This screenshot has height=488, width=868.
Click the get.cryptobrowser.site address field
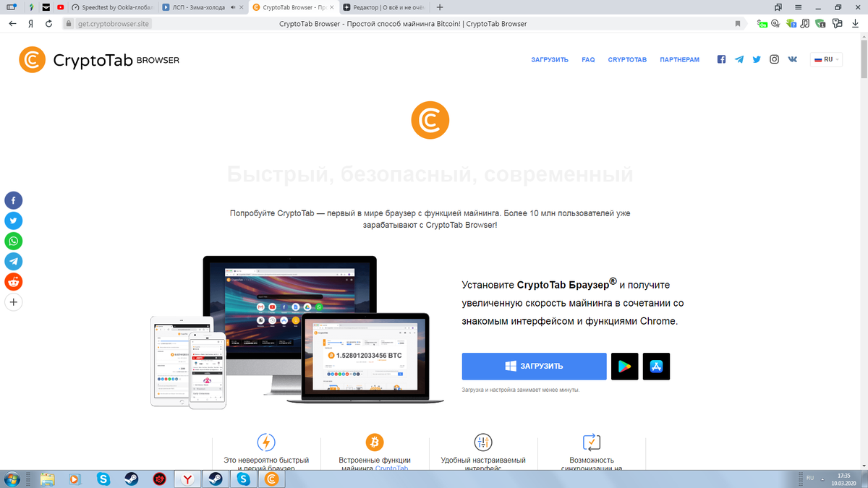point(114,23)
